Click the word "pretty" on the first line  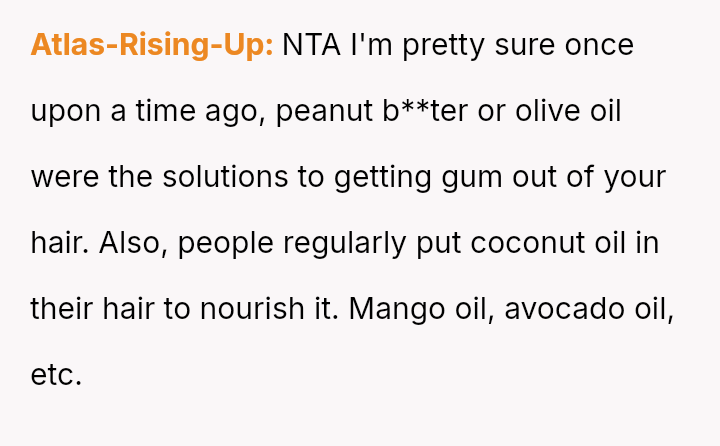point(444,46)
